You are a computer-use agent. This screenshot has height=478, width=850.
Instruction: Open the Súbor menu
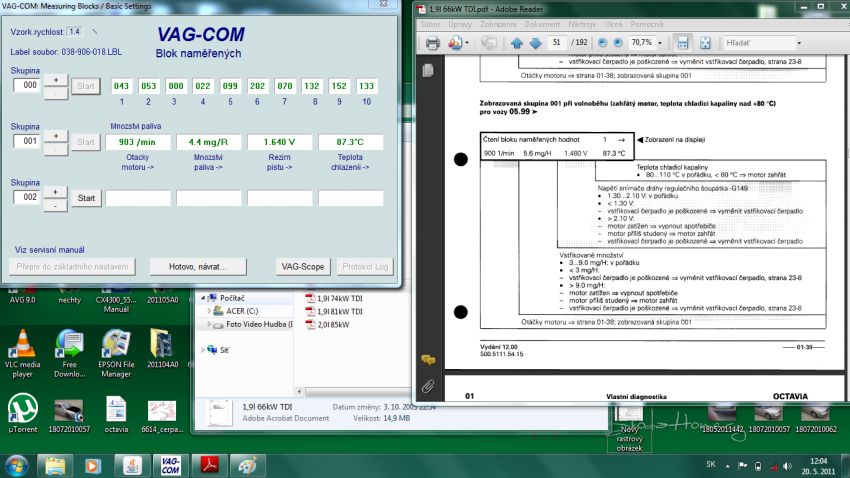click(x=430, y=22)
